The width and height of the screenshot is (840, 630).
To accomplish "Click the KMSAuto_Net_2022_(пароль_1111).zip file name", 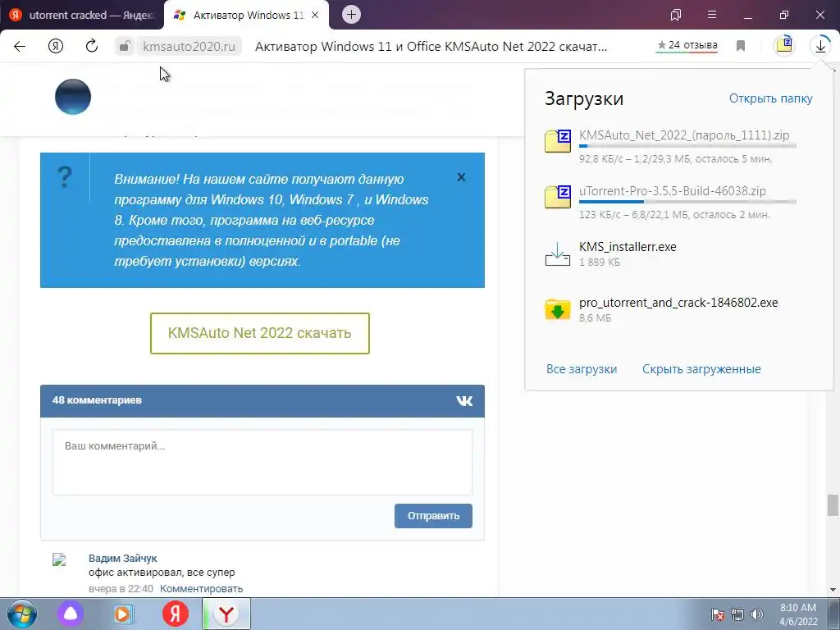I will tap(684, 135).
